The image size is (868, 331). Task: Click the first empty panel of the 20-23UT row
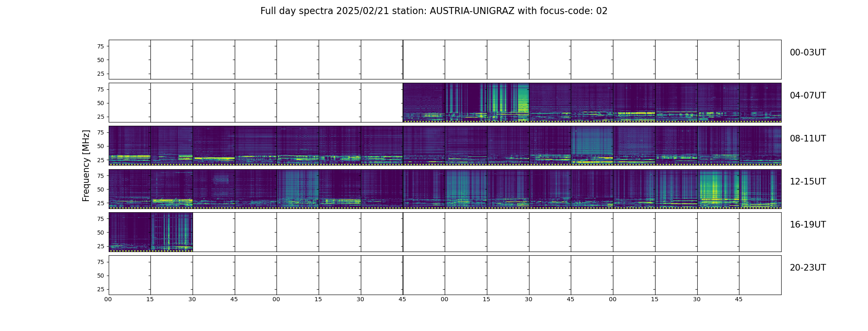point(129,275)
